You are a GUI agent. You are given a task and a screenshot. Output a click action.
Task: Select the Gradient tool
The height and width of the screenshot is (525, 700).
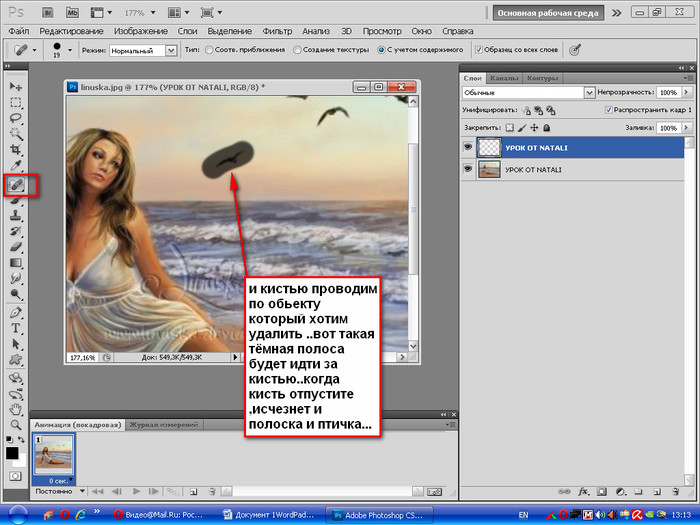pos(16,262)
